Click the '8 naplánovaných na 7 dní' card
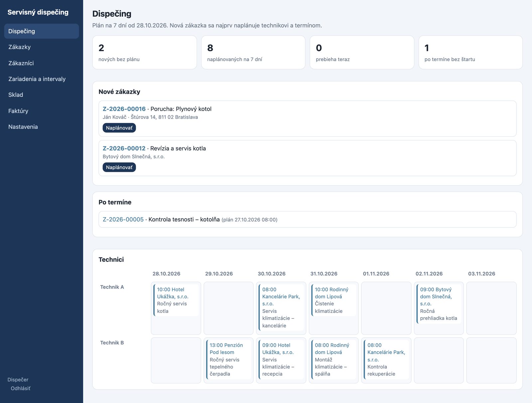This screenshot has width=532, height=403. [253, 53]
